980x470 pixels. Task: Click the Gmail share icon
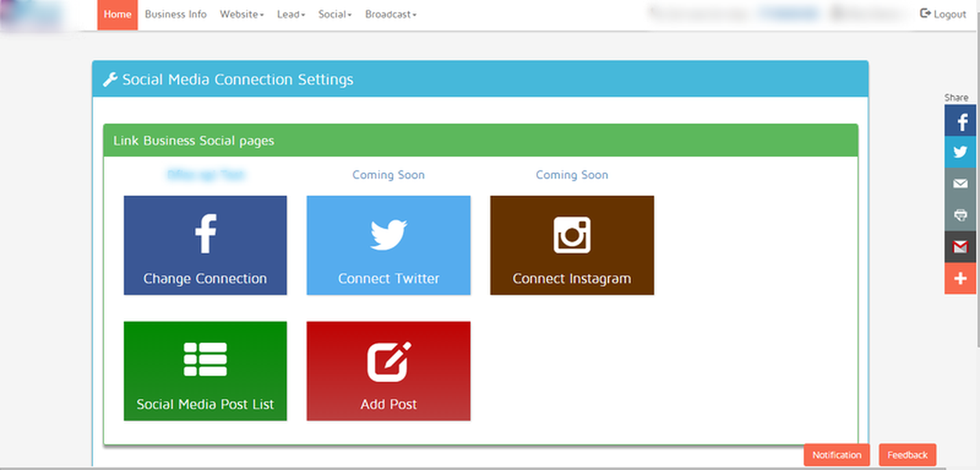(x=960, y=247)
